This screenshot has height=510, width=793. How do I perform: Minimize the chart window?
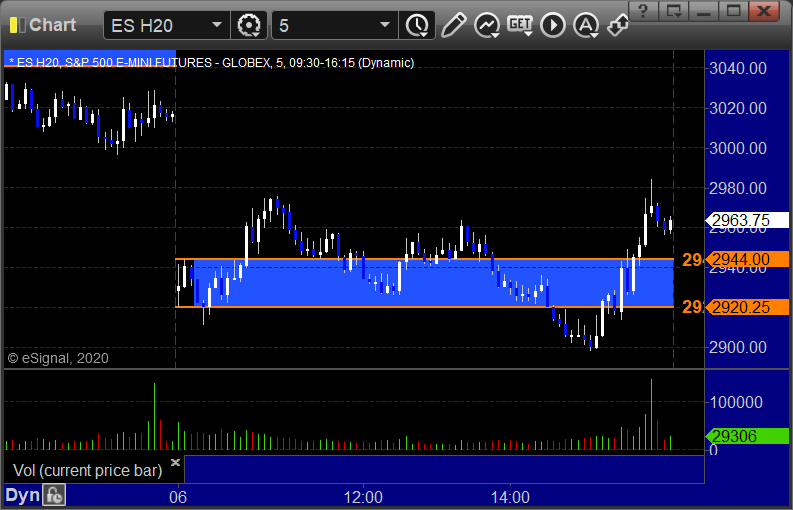tap(703, 10)
